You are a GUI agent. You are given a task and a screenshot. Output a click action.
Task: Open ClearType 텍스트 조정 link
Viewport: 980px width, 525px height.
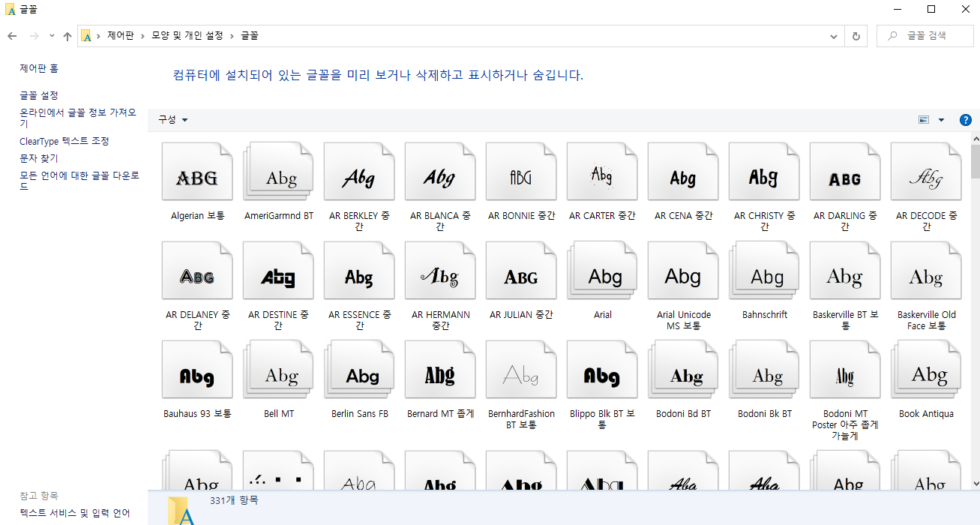pos(64,141)
